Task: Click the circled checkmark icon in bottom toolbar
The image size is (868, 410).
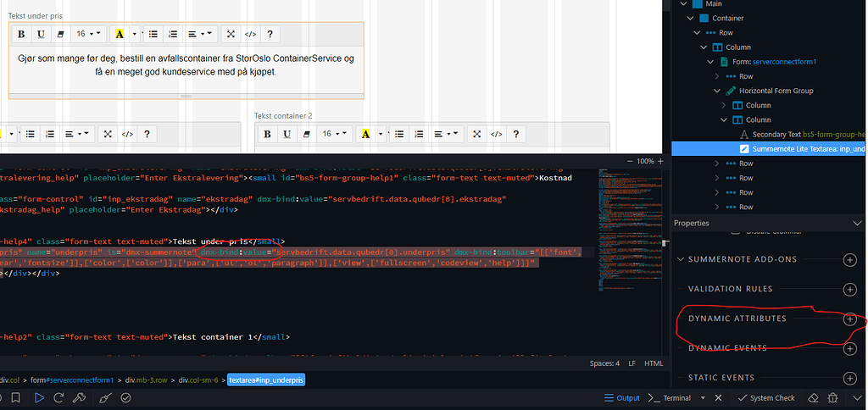Action: [125, 398]
